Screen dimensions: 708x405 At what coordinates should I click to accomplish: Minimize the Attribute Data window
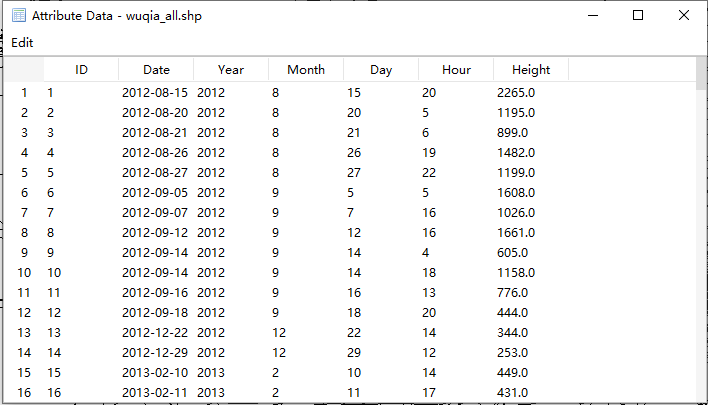tap(592, 16)
